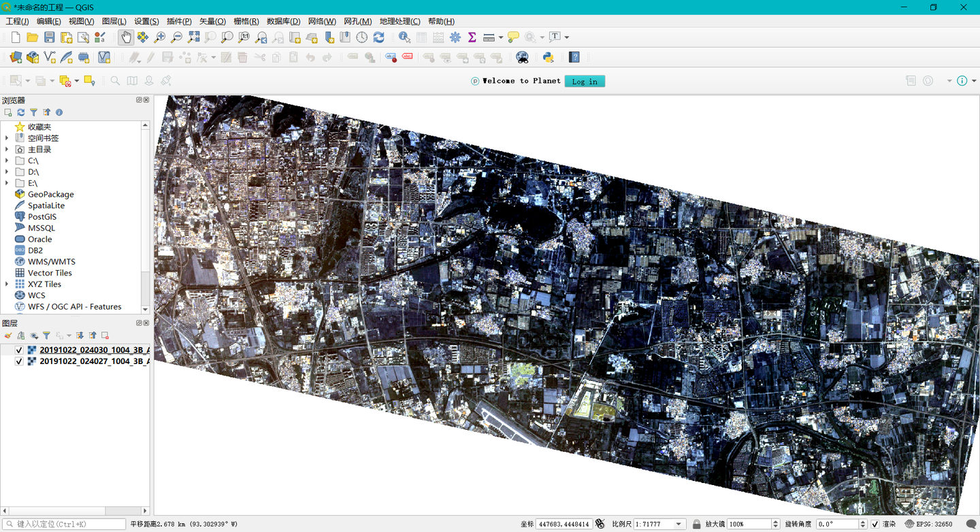Image resolution: width=980 pixels, height=532 pixels.
Task: Open the scale dropdown in status bar
Action: point(679,525)
